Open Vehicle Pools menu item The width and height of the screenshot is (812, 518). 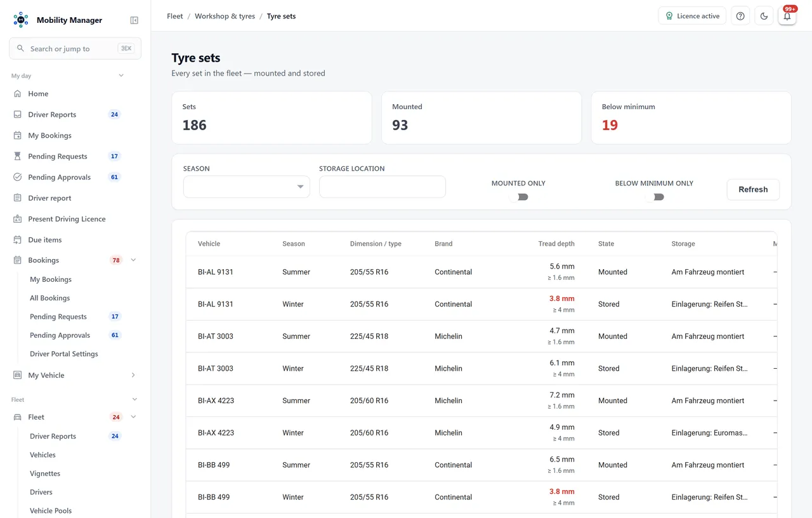(x=51, y=511)
